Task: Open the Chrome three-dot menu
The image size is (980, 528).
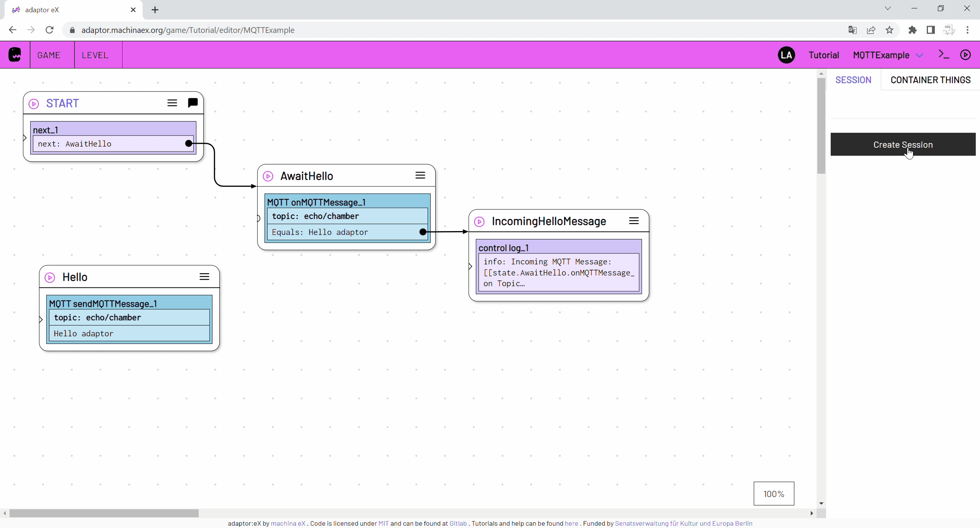Action: [x=967, y=30]
